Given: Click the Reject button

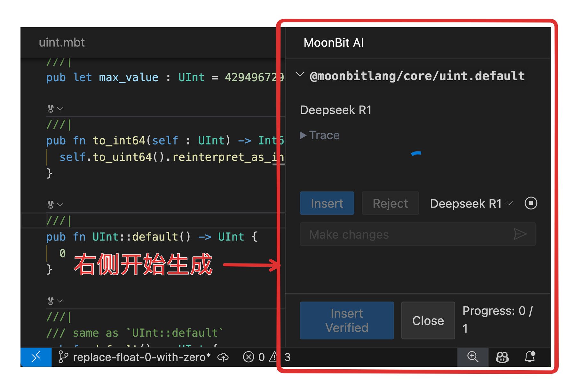Looking at the screenshot, I should [390, 203].
